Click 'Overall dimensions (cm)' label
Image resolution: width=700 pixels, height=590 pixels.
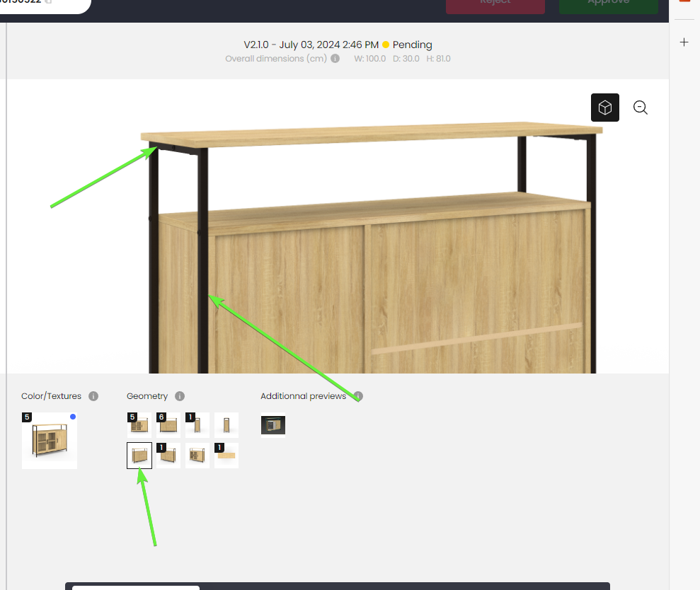tap(276, 59)
